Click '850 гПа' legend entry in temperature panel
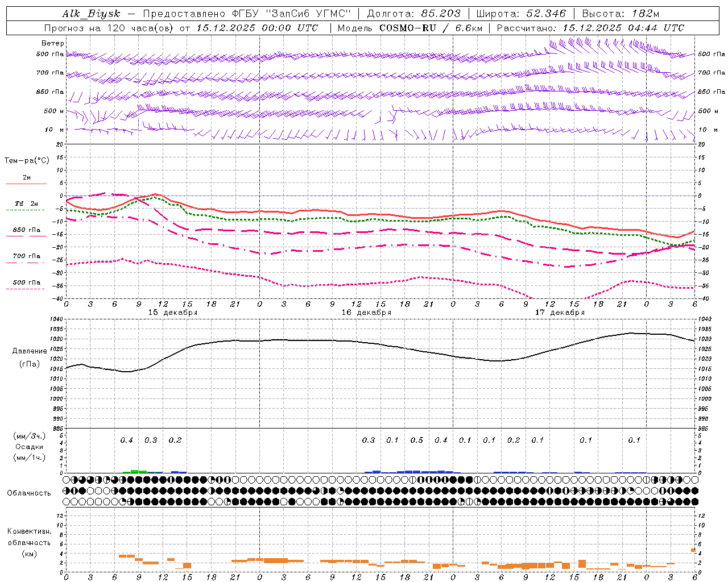Screen dimensions: 728x582 pos(26,230)
